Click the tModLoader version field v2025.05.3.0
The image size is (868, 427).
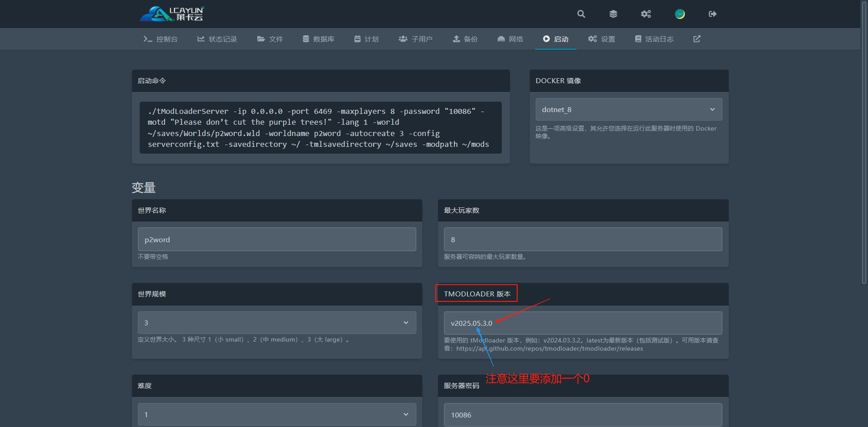pos(583,323)
